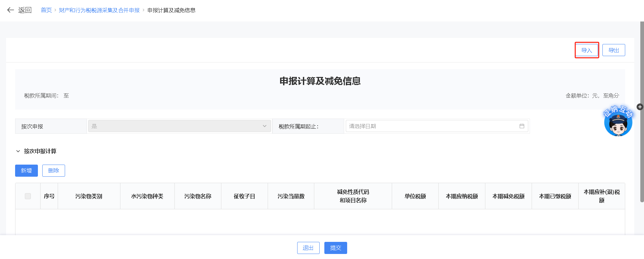This screenshot has height=259, width=644.
Task: Click the vertical page scrollbar
Action: tap(642, 111)
